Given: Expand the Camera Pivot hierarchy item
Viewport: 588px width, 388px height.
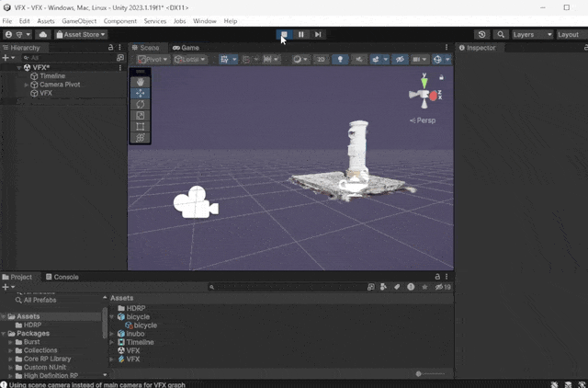Looking at the screenshot, I should [26, 85].
